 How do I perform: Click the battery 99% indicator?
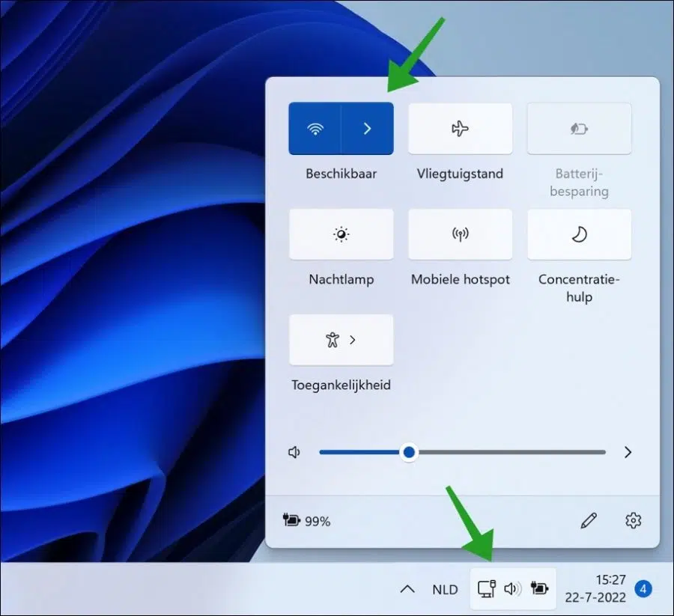[x=306, y=521]
